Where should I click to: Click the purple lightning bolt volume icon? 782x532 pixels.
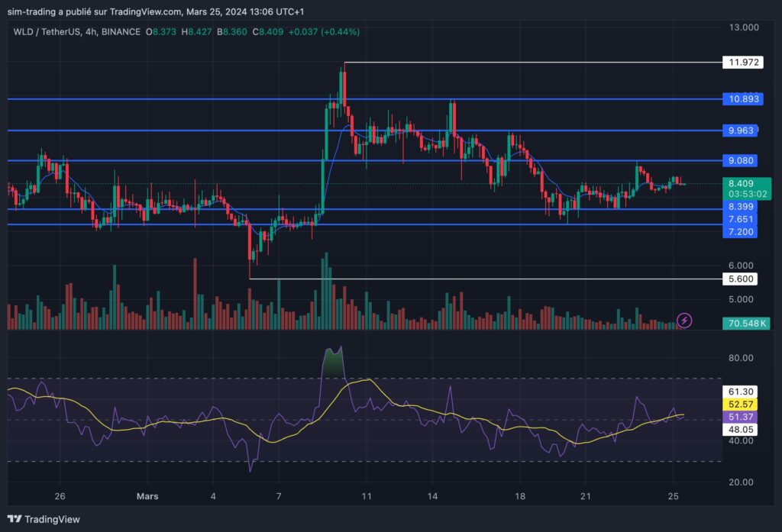[685, 321]
